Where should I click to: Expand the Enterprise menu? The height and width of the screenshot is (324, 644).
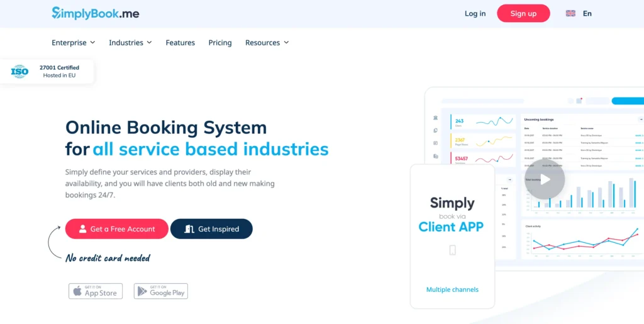point(74,43)
